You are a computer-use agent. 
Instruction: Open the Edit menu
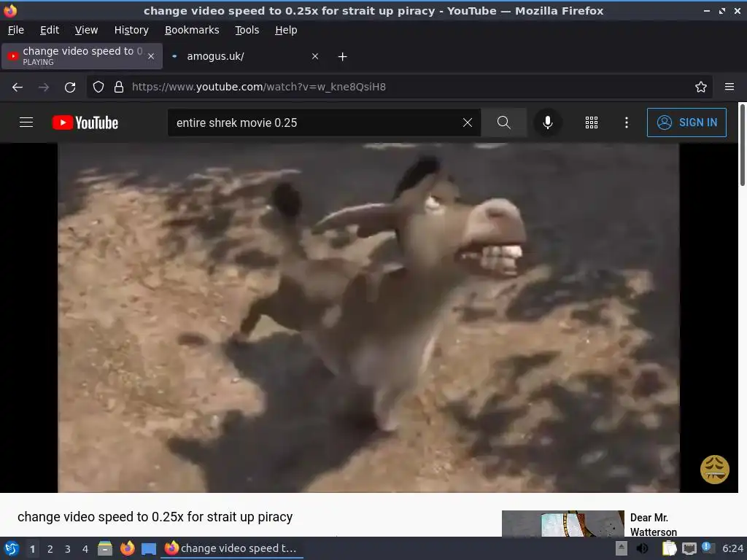pyautogui.click(x=50, y=30)
